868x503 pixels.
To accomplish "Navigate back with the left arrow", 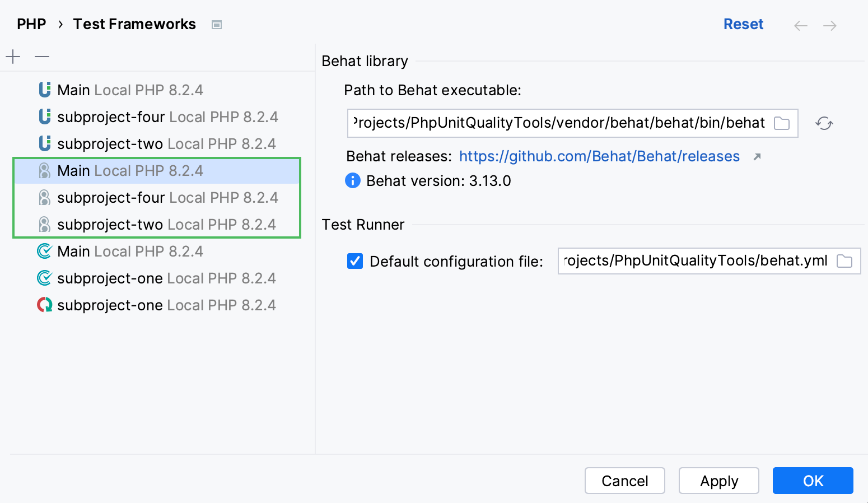I will coord(800,25).
